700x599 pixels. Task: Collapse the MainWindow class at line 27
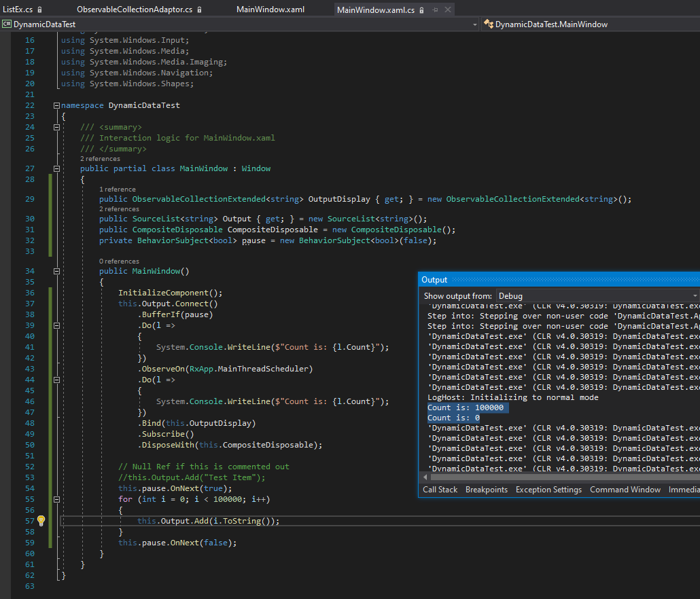pyautogui.click(x=56, y=168)
